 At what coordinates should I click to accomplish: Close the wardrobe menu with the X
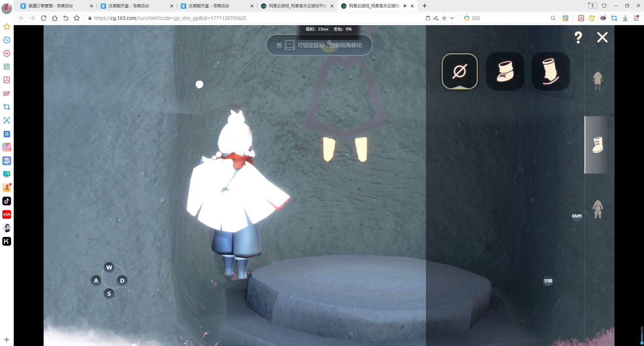click(602, 37)
